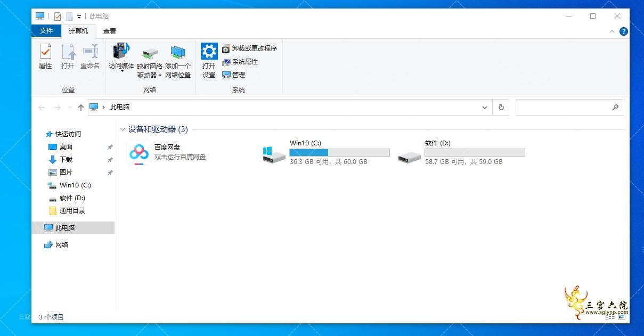Open the quick access toolbar customize dropdown

click(79, 17)
